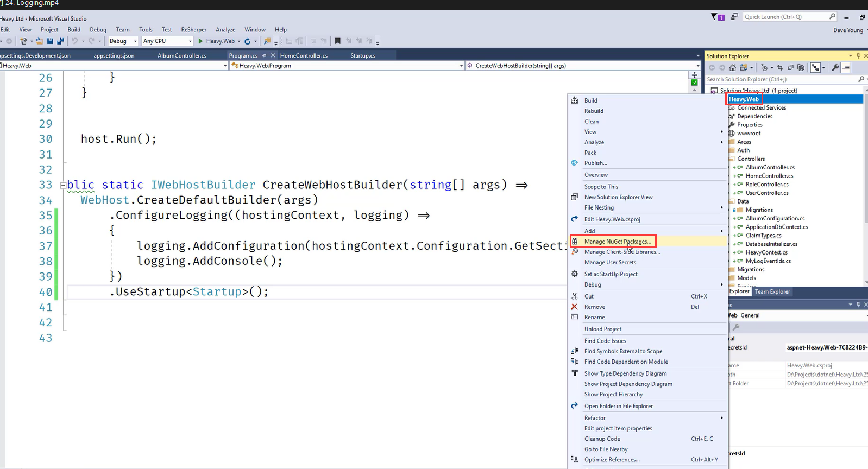
Task: Click the Undo arrow in the toolbar
Action: (x=74, y=41)
